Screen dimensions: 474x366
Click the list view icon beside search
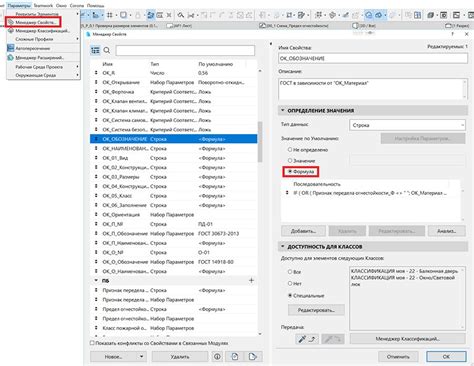(x=95, y=50)
